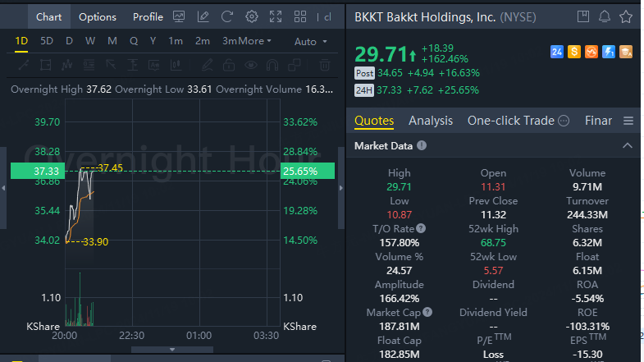Click the 52wk High value 68.75
The image size is (644, 362).
[493, 242]
